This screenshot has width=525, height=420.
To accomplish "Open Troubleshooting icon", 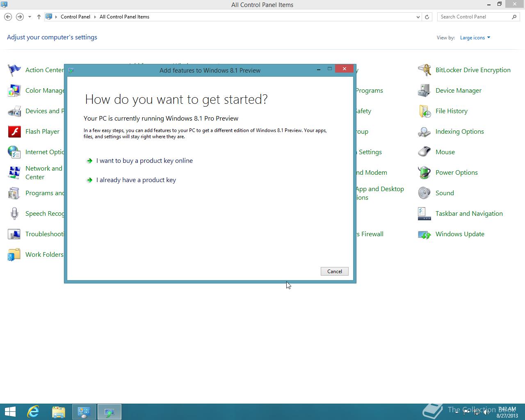I will pyautogui.click(x=14, y=234).
